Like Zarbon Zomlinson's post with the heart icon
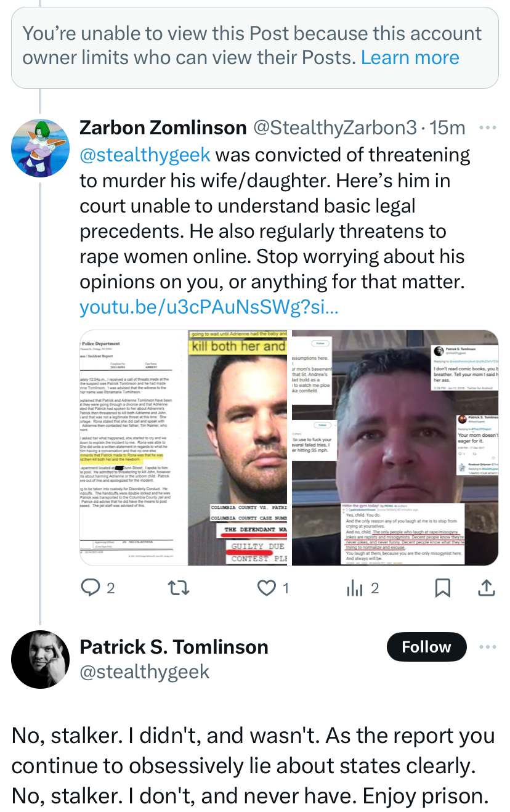This screenshot has height=812, width=510. tap(266, 588)
